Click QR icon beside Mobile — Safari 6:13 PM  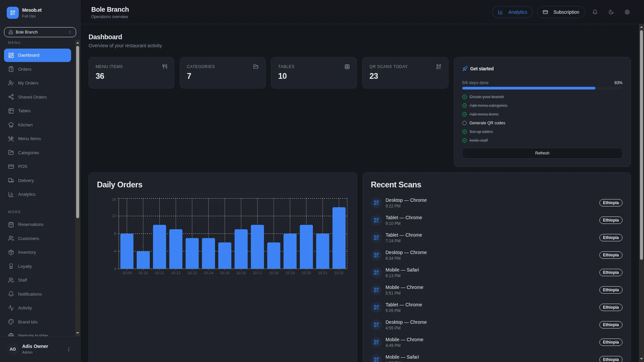click(376, 273)
